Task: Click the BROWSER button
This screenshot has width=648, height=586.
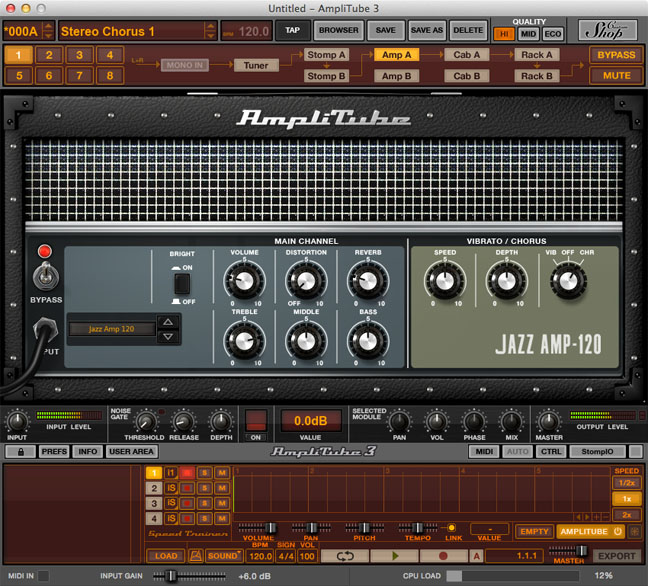Action: point(338,30)
